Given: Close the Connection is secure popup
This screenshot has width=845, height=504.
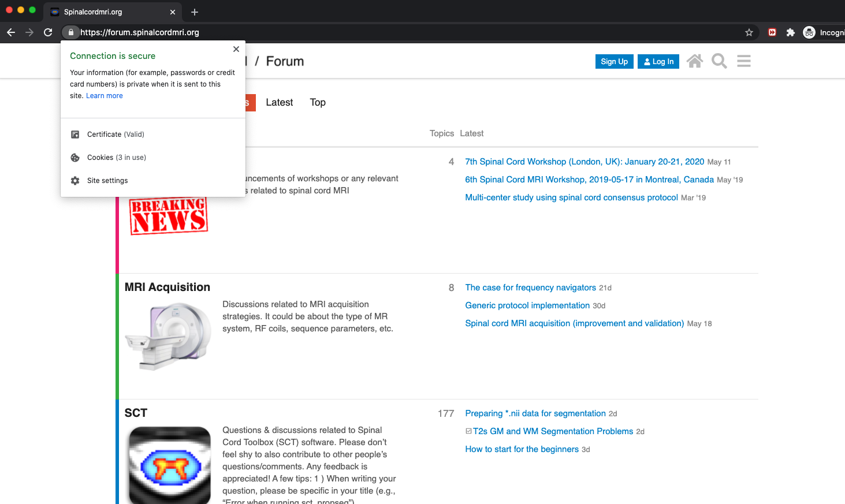Looking at the screenshot, I should tap(236, 49).
